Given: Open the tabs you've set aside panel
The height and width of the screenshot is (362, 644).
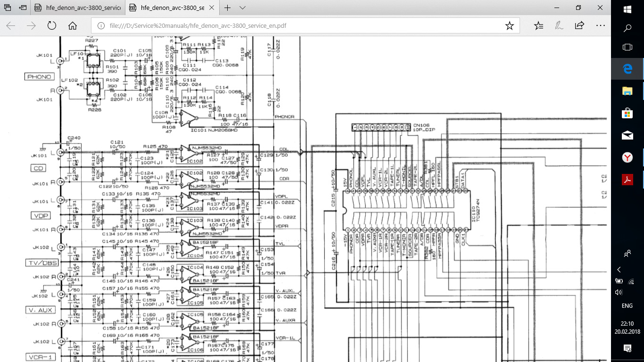Looking at the screenshot, I should [8, 8].
